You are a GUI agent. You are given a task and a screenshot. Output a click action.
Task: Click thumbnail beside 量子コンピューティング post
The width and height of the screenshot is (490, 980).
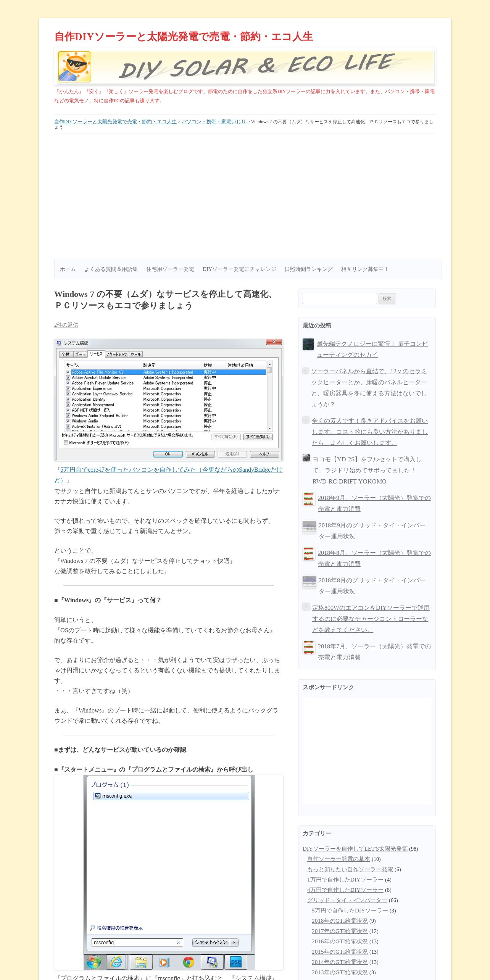(x=308, y=344)
